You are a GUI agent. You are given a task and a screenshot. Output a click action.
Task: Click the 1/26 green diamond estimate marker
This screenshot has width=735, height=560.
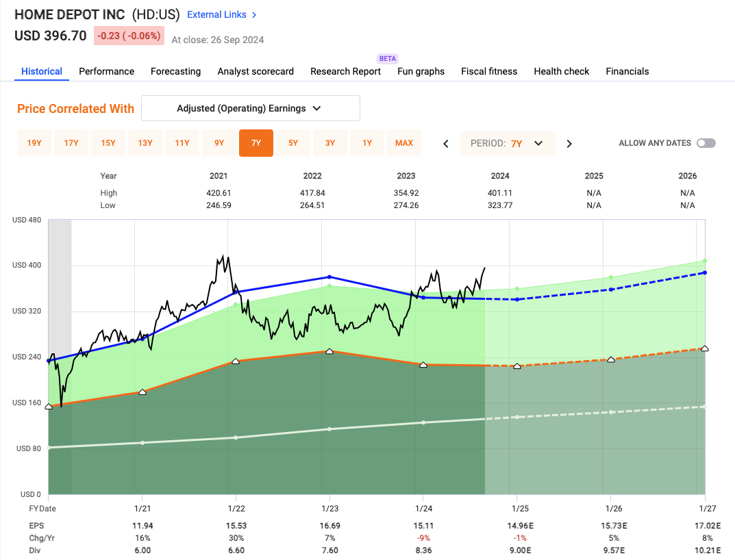pyautogui.click(x=611, y=277)
